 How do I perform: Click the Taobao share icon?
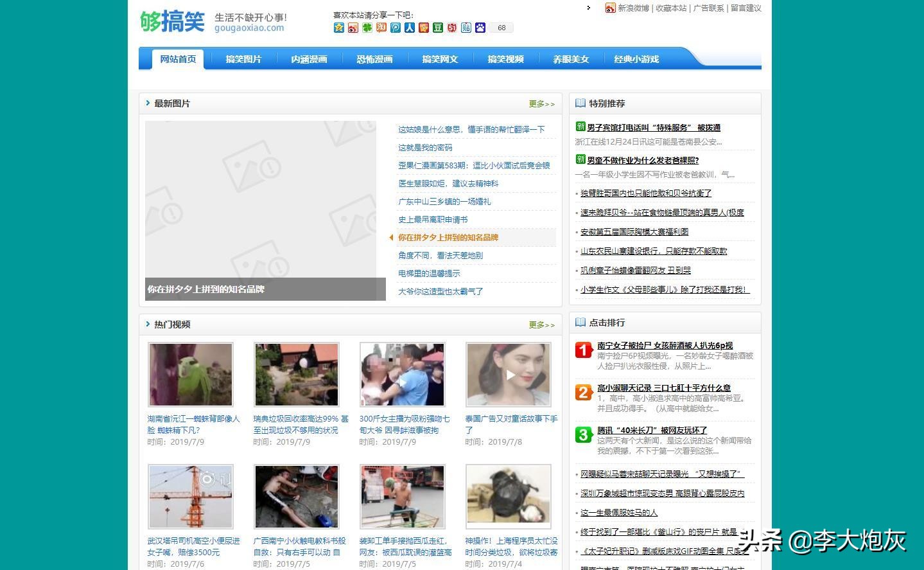[381, 28]
